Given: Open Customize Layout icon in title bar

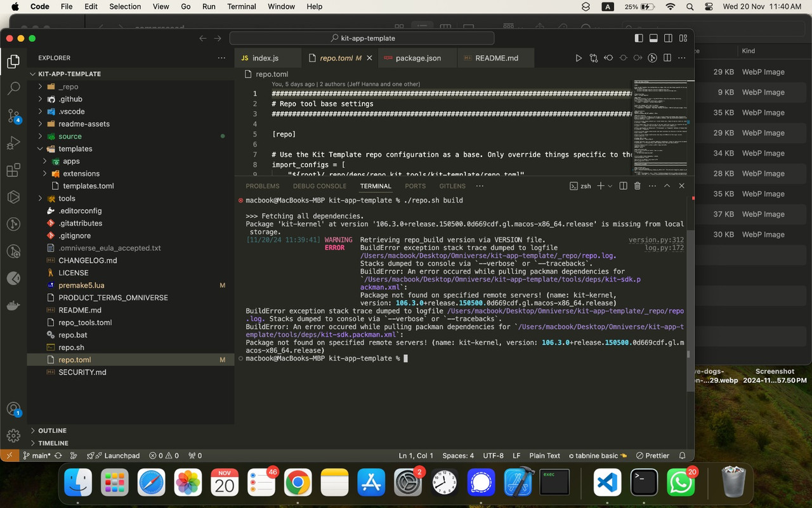Looking at the screenshot, I should tap(683, 38).
